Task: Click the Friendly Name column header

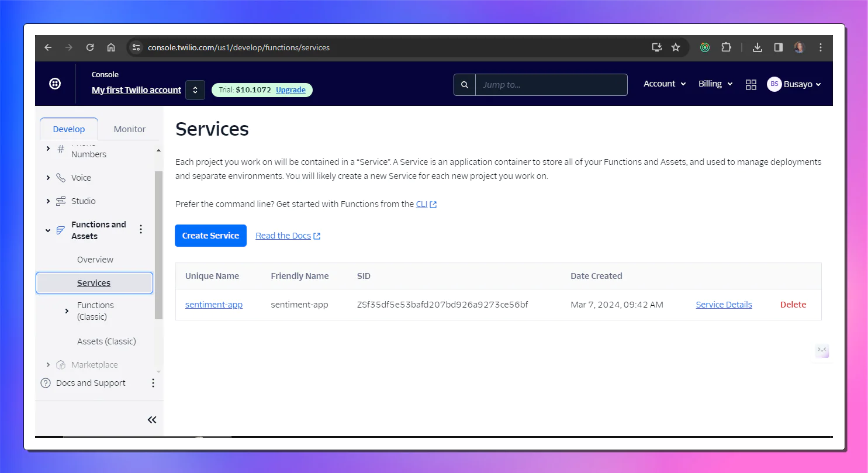Action: tap(300, 276)
